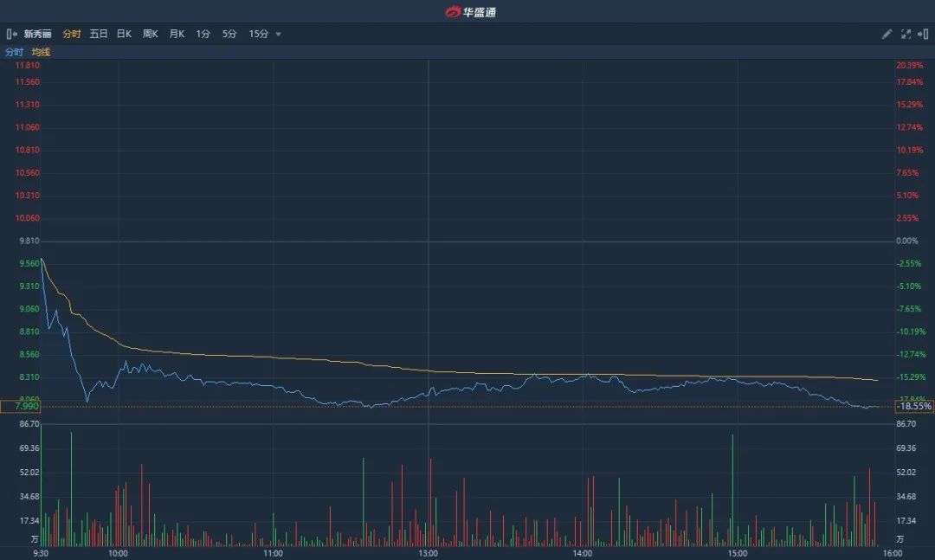Click the 11.810 top price label
The image size is (935, 560).
tap(28, 66)
